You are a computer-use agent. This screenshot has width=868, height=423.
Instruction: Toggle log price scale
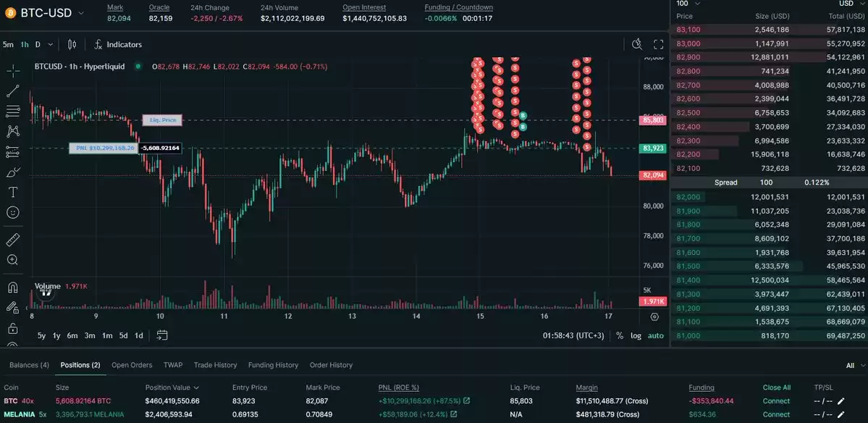(x=636, y=335)
